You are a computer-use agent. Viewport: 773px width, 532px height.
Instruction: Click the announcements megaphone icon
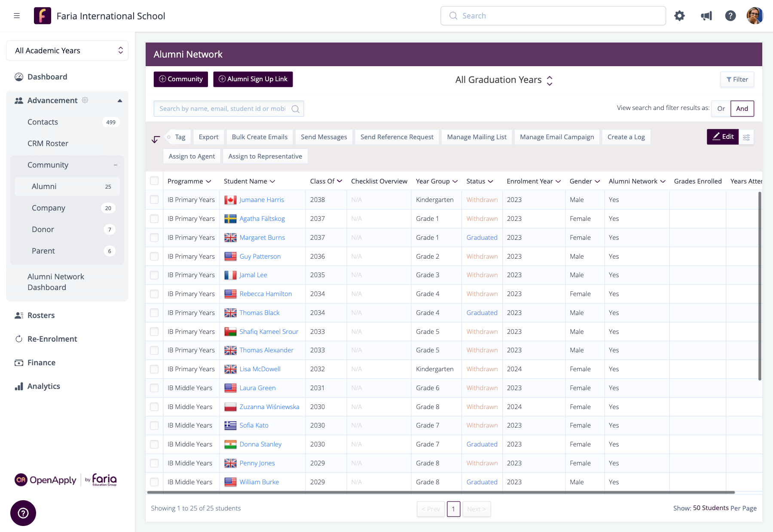coord(706,15)
